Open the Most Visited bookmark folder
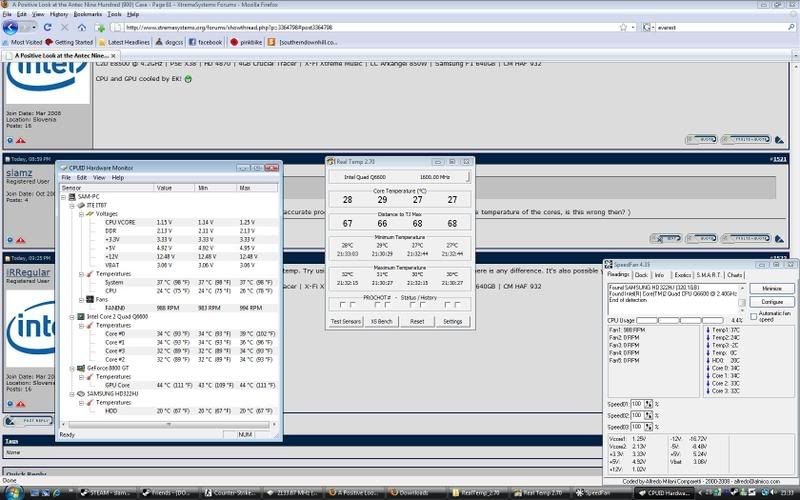Viewport: 800px width, 500px height. click(22, 42)
